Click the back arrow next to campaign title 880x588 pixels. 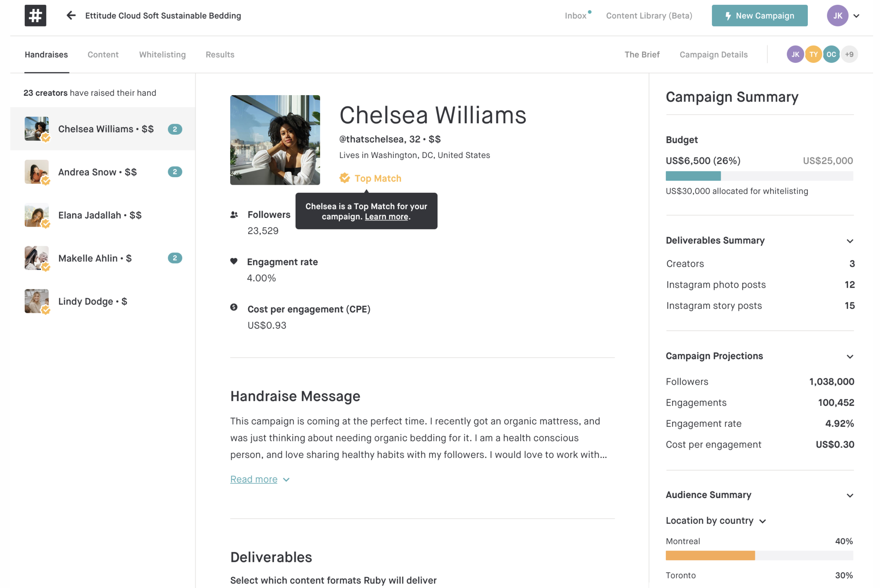(71, 15)
